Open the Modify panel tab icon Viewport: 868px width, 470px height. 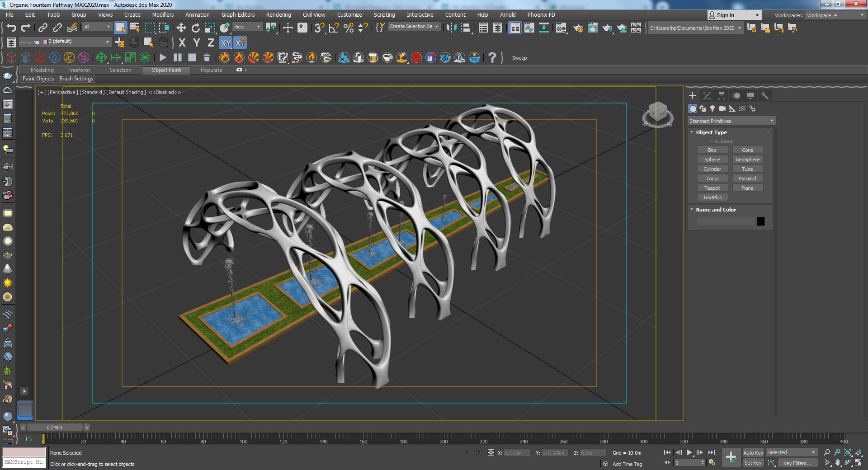point(707,96)
